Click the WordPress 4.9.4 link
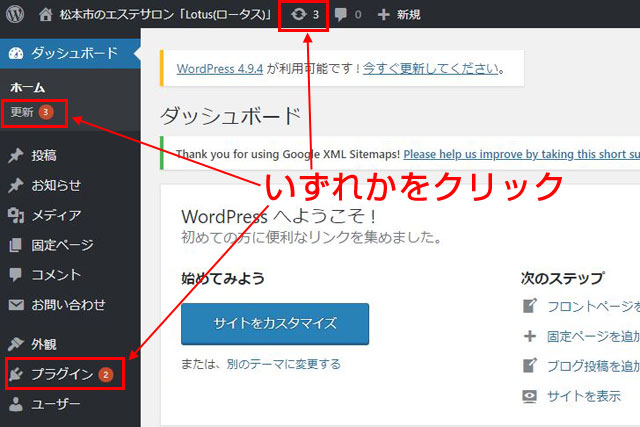The width and height of the screenshot is (640, 427). [x=220, y=69]
